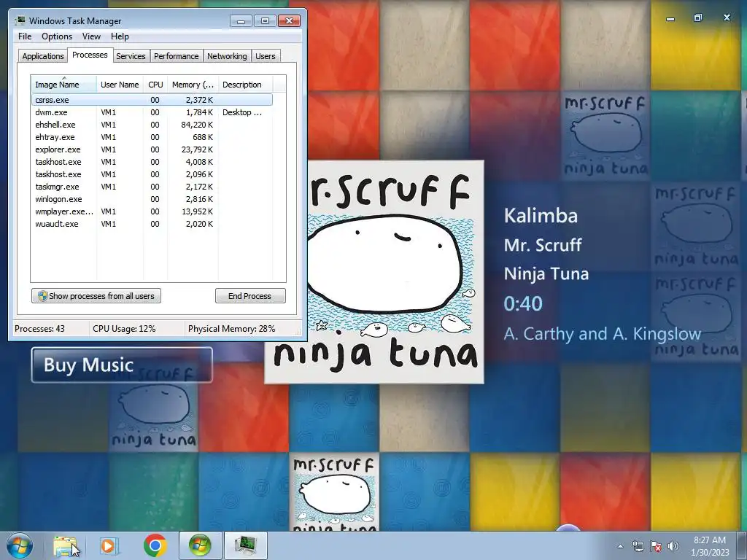Select the ehshell.exe process row

click(152, 125)
